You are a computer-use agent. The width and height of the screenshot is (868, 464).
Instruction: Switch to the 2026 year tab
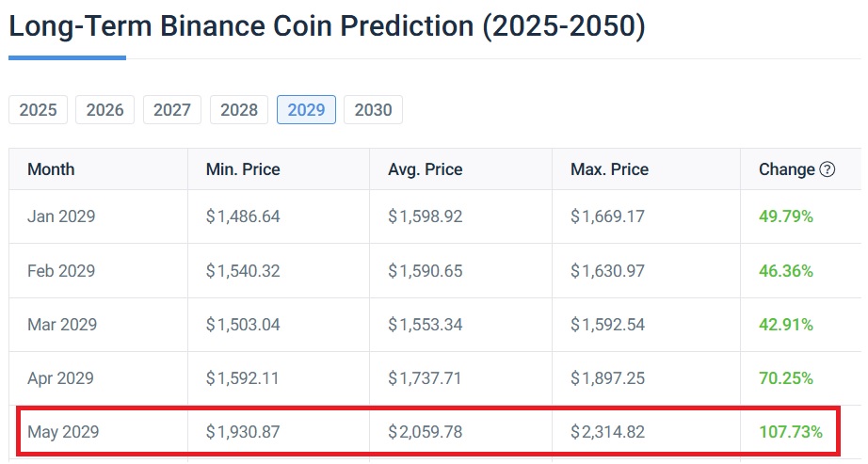pyautogui.click(x=105, y=110)
